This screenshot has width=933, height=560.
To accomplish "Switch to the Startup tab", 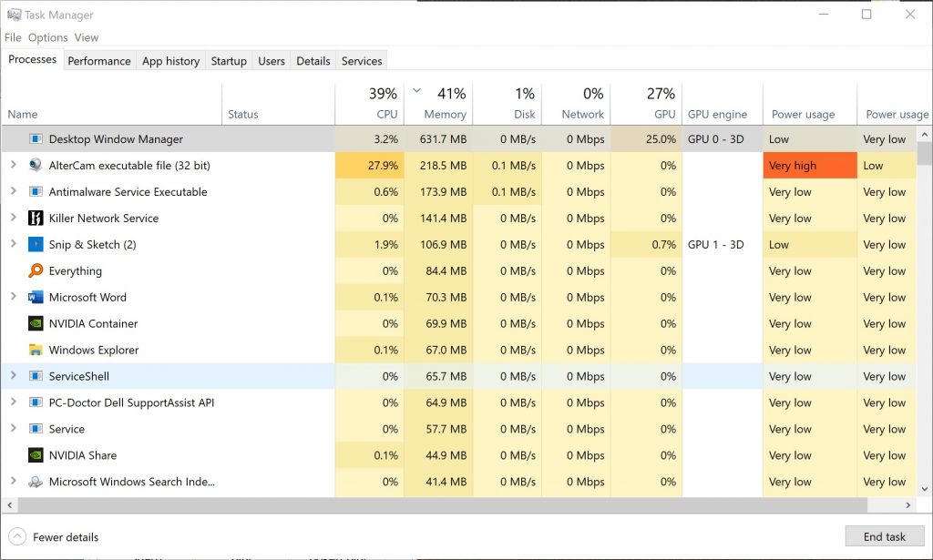I will (229, 61).
